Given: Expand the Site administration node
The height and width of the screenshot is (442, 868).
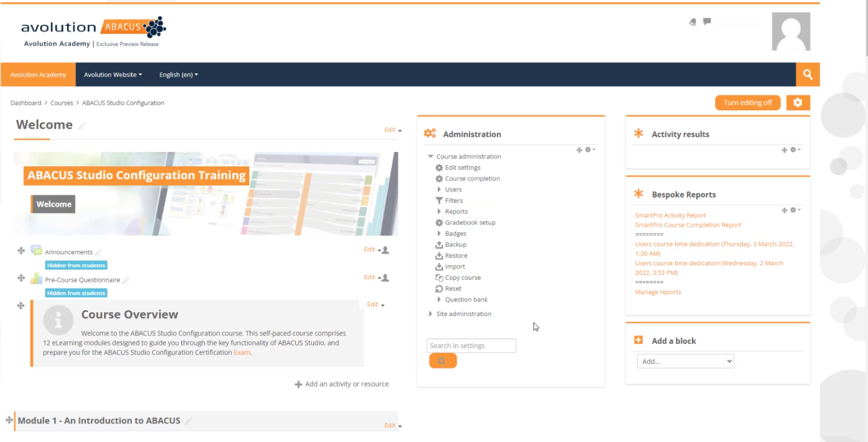Looking at the screenshot, I should [430, 314].
